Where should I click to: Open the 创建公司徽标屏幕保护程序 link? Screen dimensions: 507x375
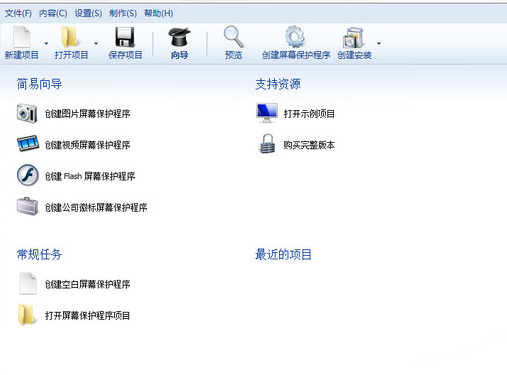click(96, 208)
